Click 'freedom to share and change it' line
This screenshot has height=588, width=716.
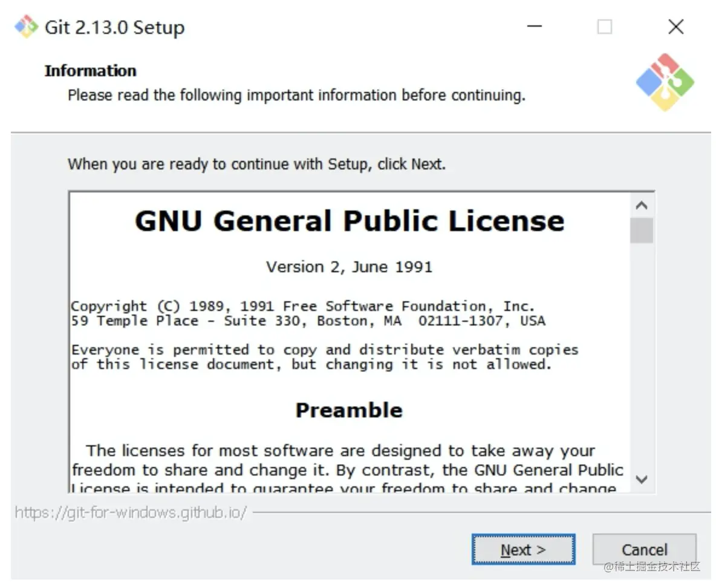pyautogui.click(x=348, y=470)
